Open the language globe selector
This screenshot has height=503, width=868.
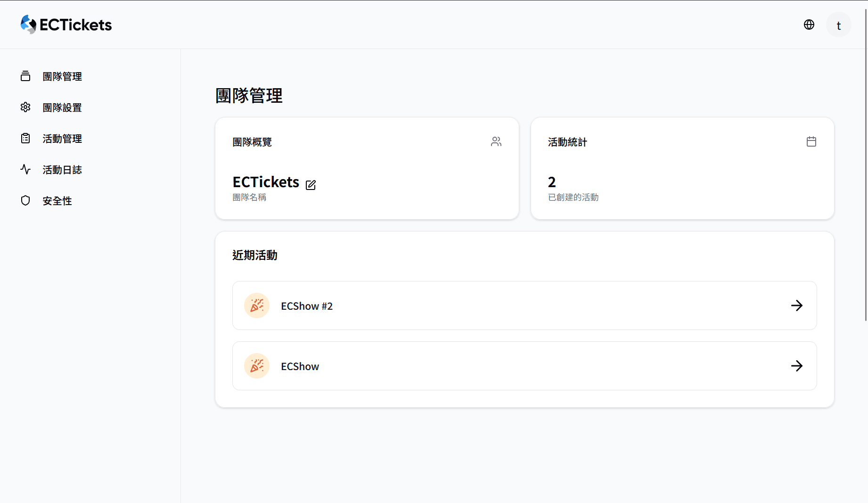(809, 25)
